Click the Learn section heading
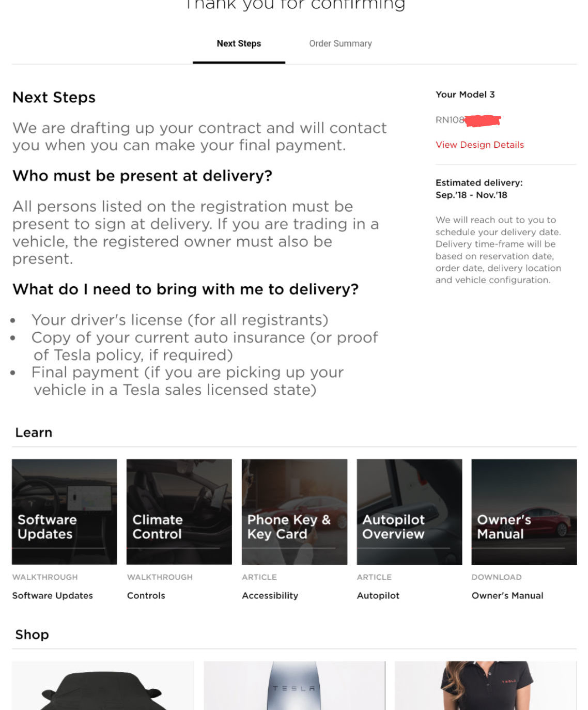588x710 pixels. (34, 433)
